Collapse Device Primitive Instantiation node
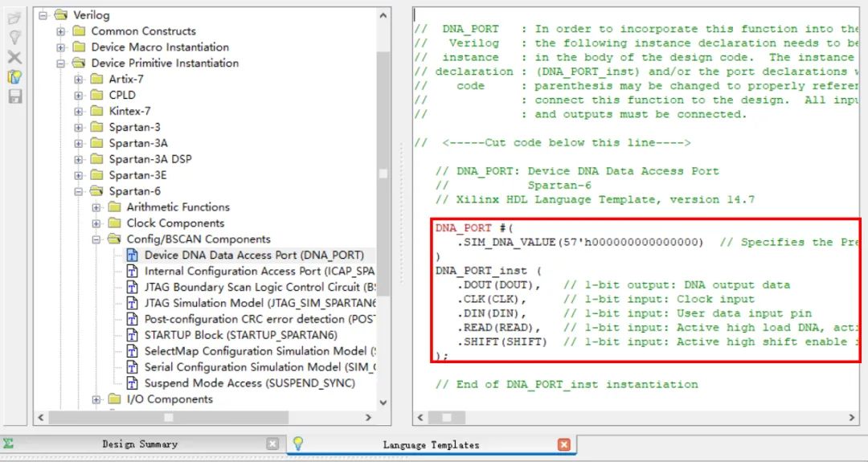 pos(61,63)
